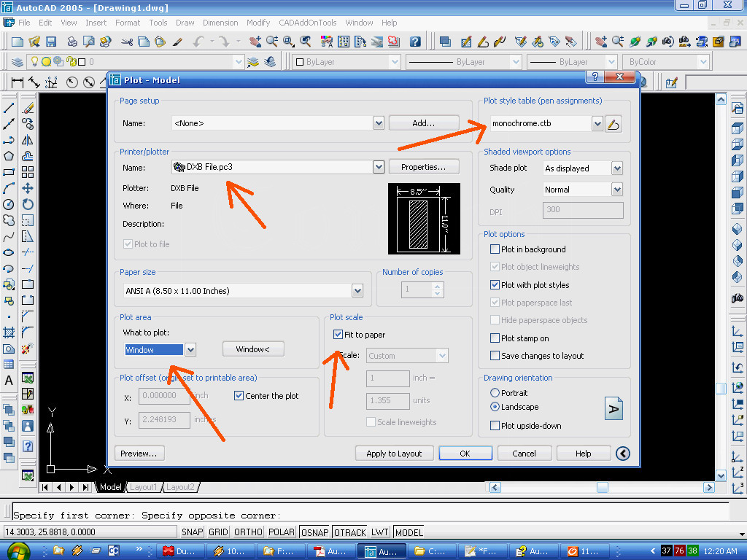The width and height of the screenshot is (747, 560).
Task: Enable Plot stamp on checkbox
Action: coord(495,338)
